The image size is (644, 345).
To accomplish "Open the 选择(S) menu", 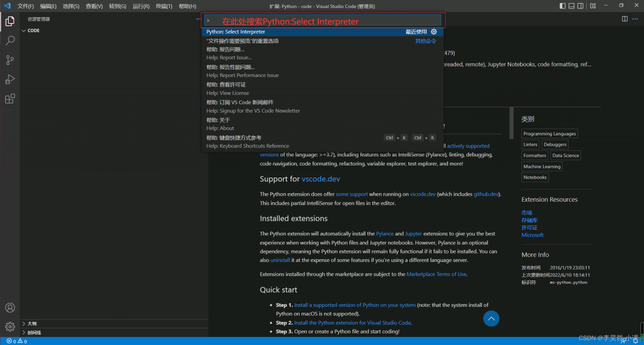I will pyautogui.click(x=71, y=6).
